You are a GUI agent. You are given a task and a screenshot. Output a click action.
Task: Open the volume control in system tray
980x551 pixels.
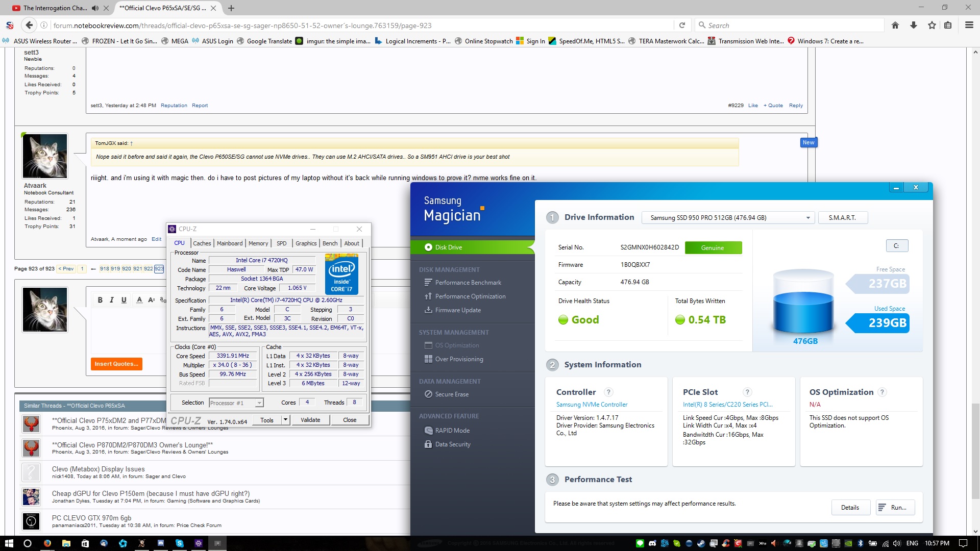point(897,543)
